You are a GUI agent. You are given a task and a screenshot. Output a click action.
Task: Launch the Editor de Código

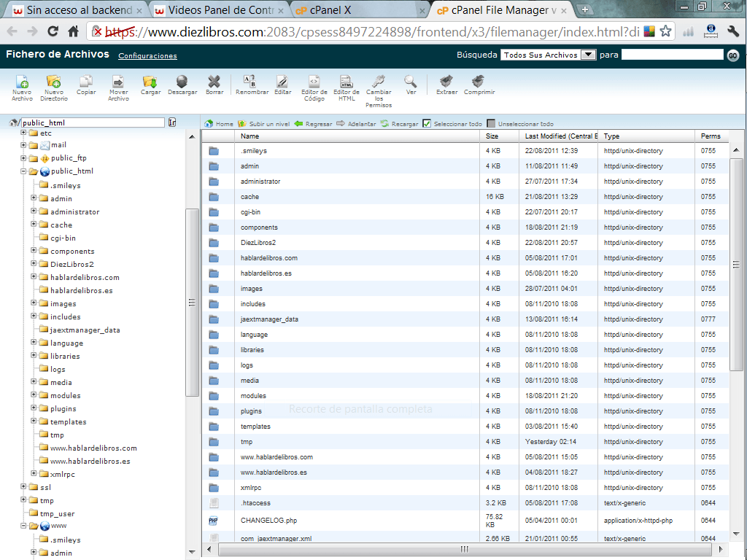tap(314, 88)
